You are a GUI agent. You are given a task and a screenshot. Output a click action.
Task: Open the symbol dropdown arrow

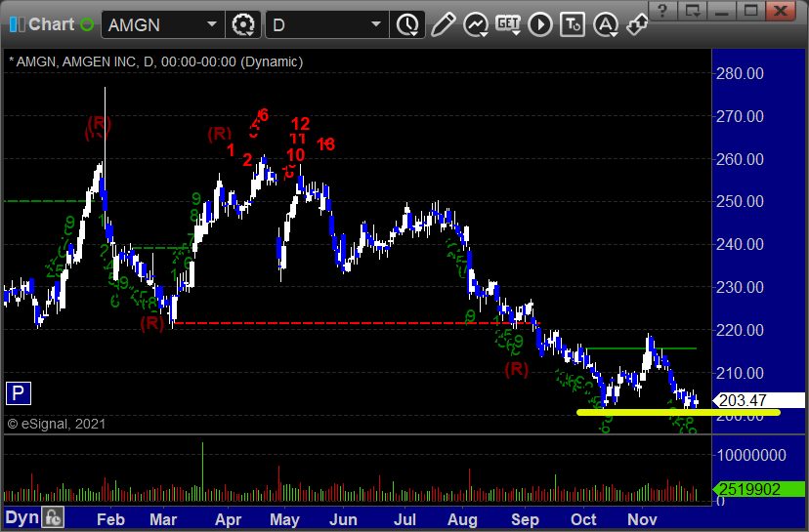pos(212,24)
